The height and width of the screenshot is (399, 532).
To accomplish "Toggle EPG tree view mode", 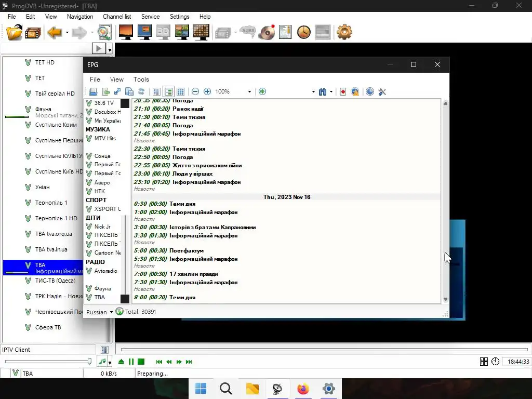I will point(168,91).
